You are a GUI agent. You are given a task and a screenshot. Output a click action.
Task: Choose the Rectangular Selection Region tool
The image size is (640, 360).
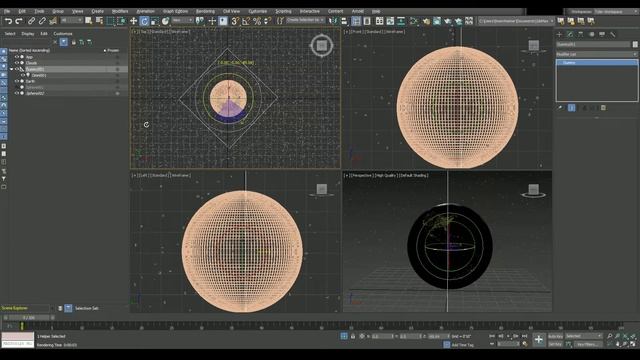point(110,21)
